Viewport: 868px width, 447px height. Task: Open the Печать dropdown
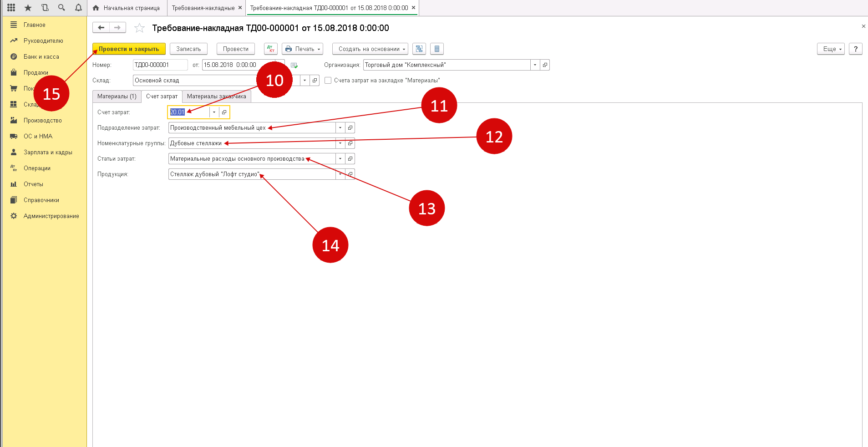coord(302,49)
